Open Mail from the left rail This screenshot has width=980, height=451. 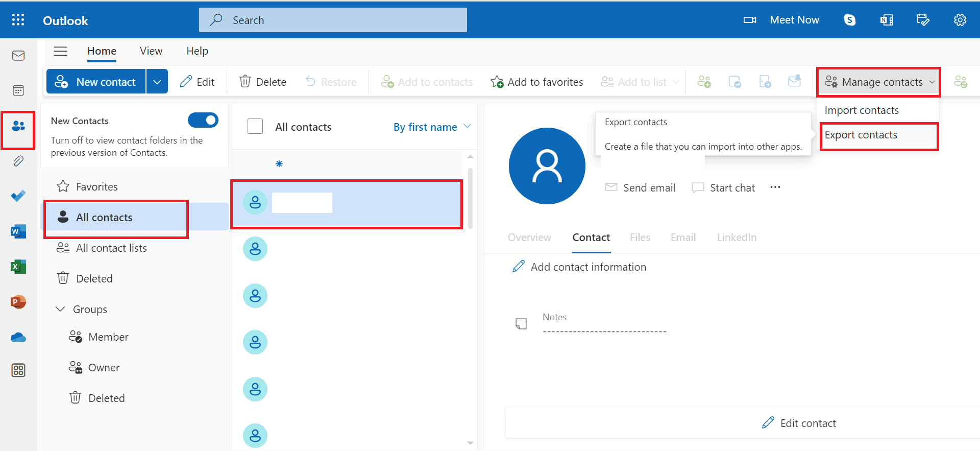pos(18,56)
